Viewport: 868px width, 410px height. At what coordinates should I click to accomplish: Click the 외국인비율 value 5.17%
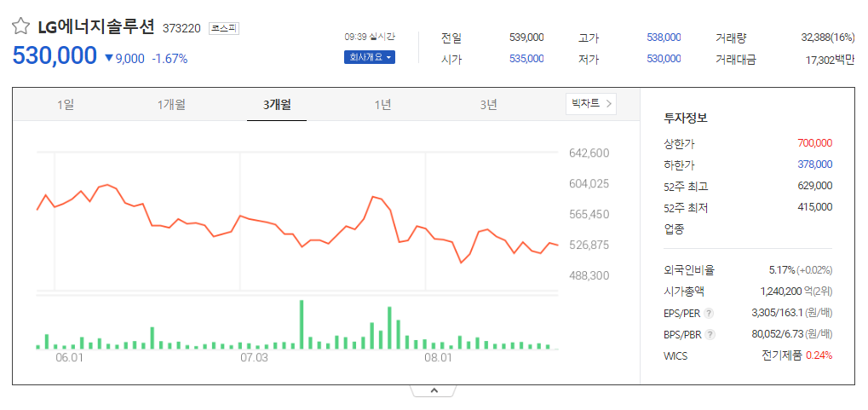click(782, 270)
